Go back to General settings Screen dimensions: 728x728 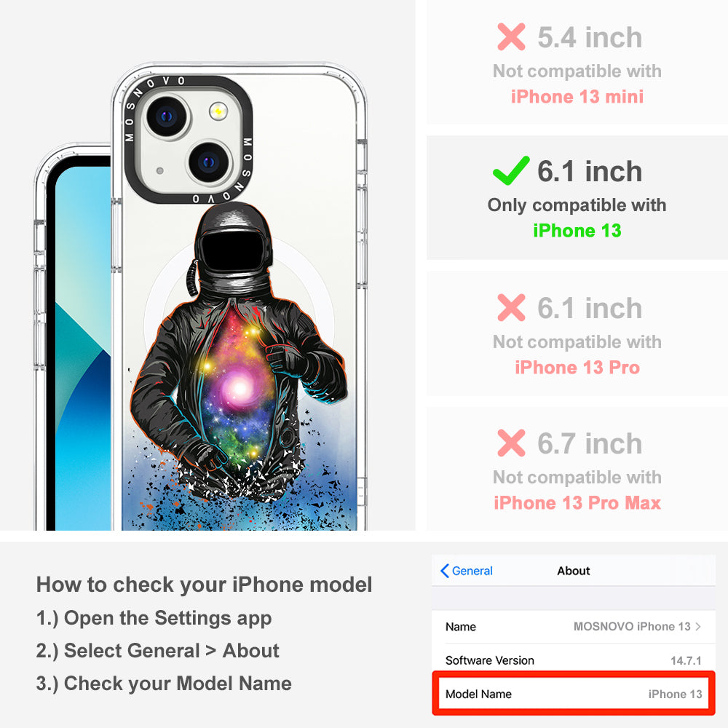[466, 571]
